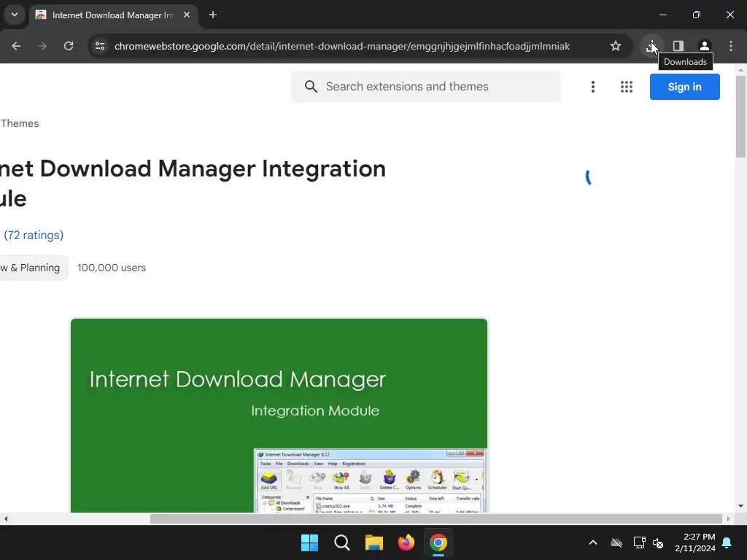This screenshot has height=560, width=747.
Task: Click the horizontal scrollbar thumb
Action: [x=436, y=518]
